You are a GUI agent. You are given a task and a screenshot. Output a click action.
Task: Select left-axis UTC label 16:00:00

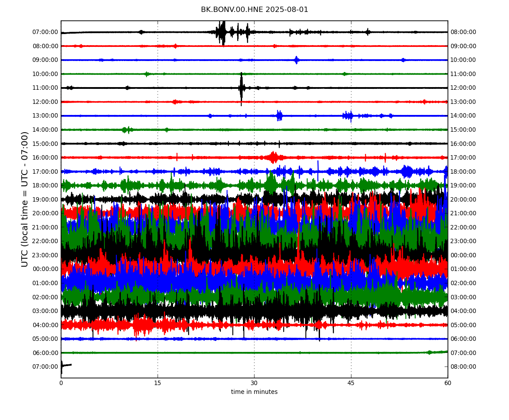pos(46,158)
